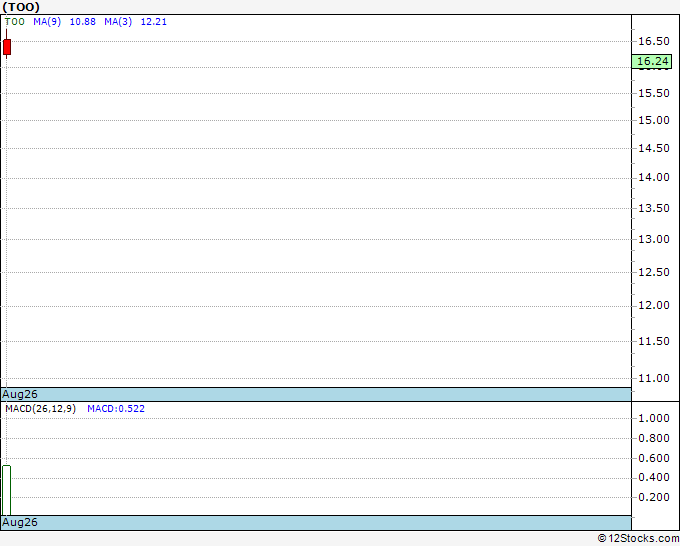Click the 13.50 price axis label

point(654,208)
